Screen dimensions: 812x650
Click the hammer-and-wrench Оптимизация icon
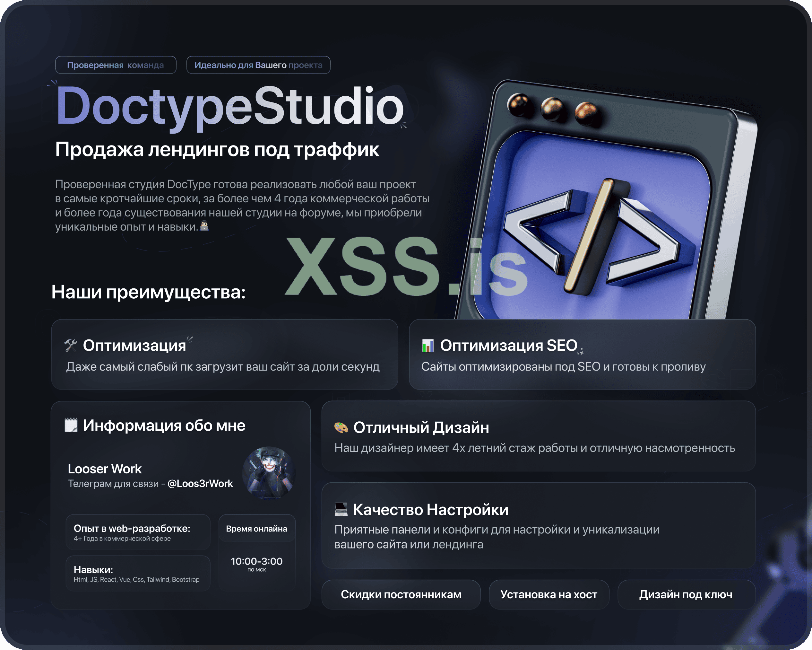[x=70, y=345]
